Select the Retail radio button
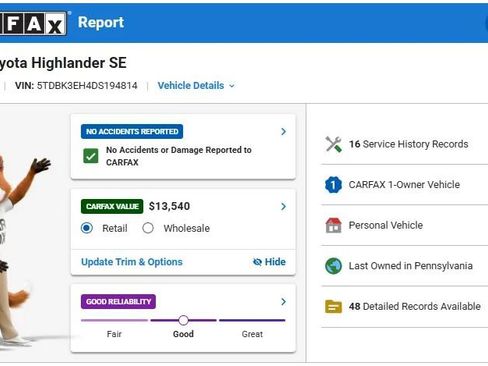Viewport: 488px width, 366px height. (x=87, y=228)
